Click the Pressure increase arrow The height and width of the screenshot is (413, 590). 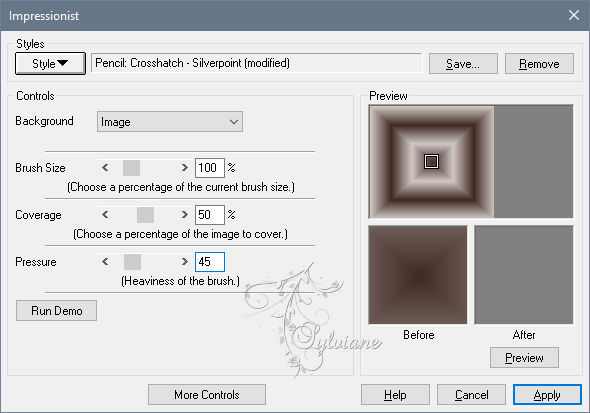(x=184, y=261)
